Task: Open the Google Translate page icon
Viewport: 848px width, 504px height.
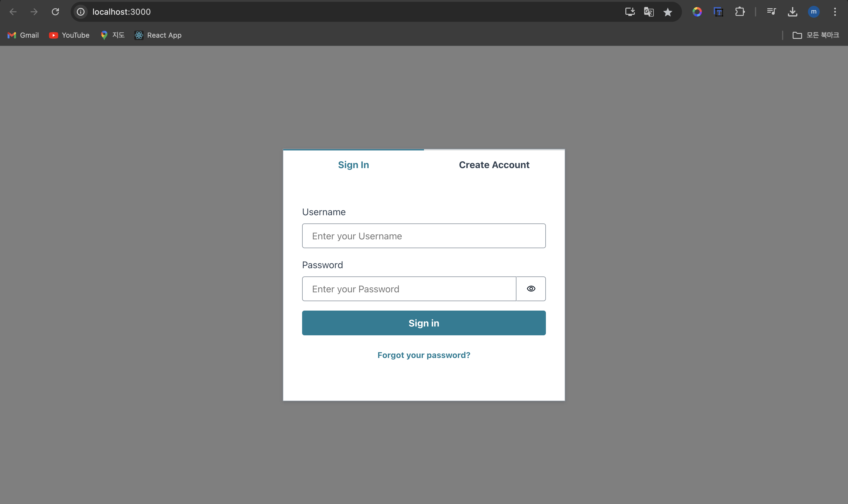Action: (x=649, y=12)
